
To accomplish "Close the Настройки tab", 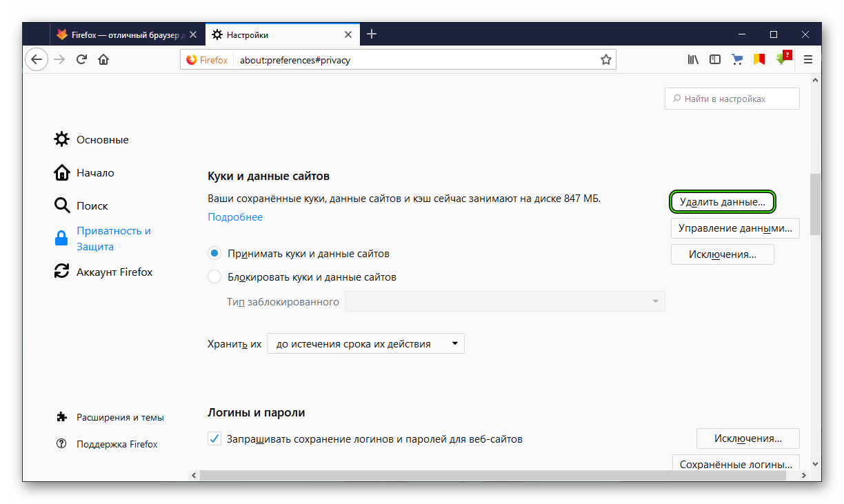I will (348, 34).
